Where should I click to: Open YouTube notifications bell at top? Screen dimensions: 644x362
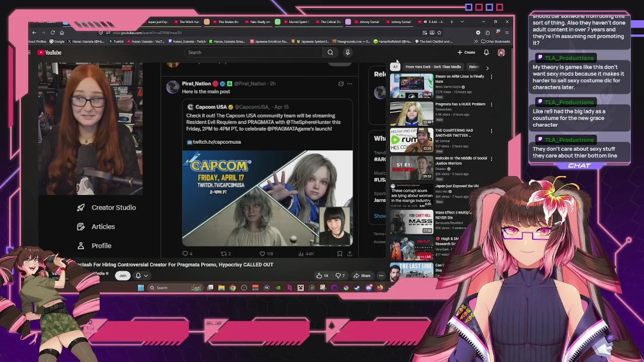coord(486,52)
